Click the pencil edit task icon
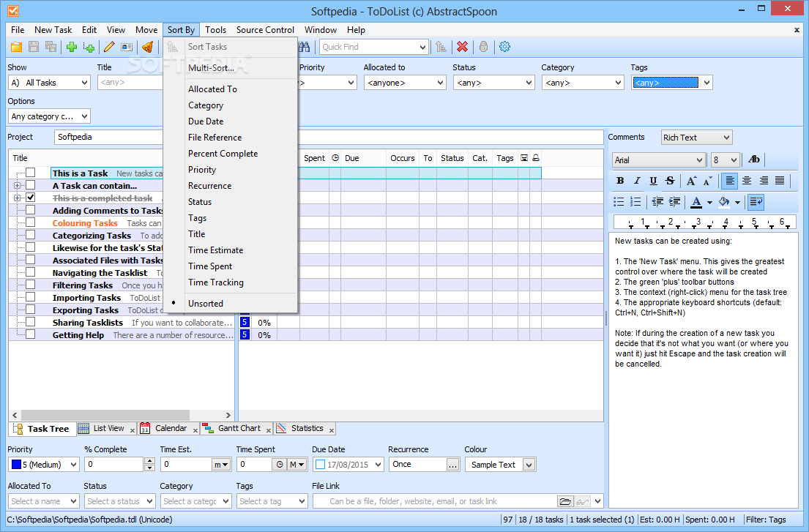Viewport: 809px width, 532px height. click(109, 47)
